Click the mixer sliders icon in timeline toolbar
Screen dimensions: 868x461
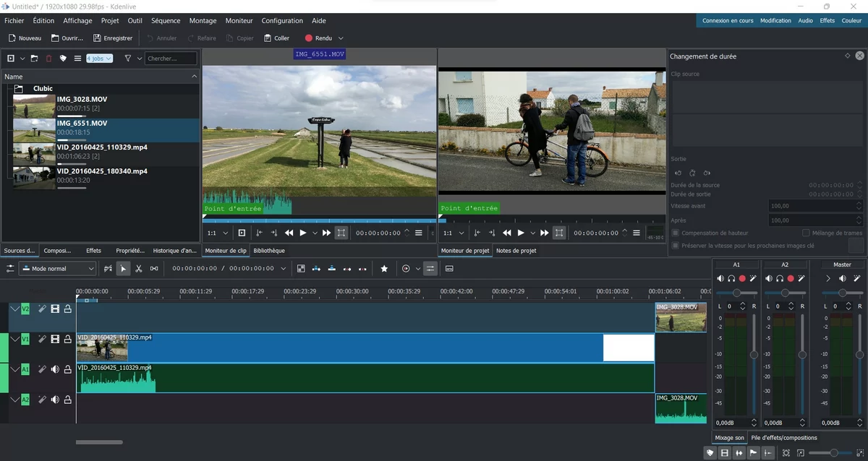pyautogui.click(x=430, y=269)
